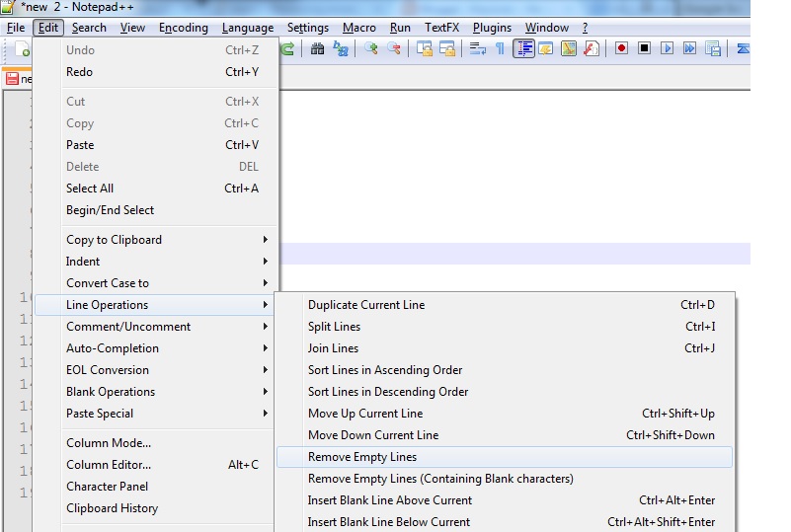The width and height of the screenshot is (791, 532).
Task: Expand the Copy to Clipboard submenu
Action: click(x=156, y=240)
